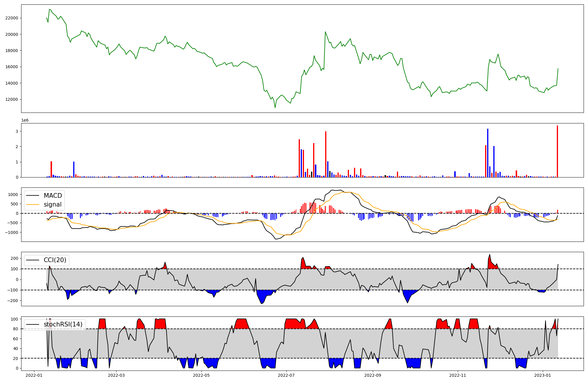588x382 pixels.
Task: Click the MACD legend label
Action: tap(53, 196)
